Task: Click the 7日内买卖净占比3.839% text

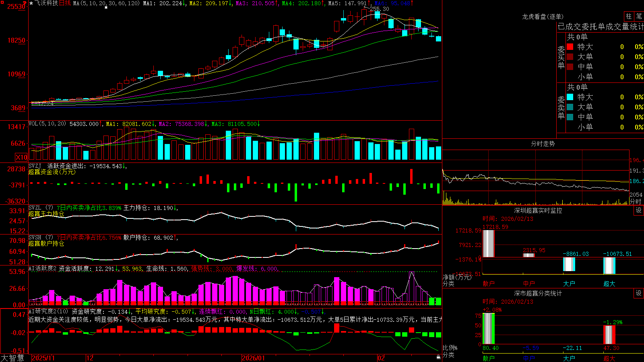Action: tap(89, 208)
